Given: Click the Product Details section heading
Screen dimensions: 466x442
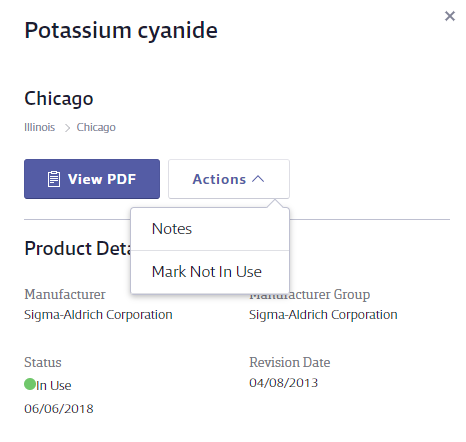Looking at the screenshot, I should (x=78, y=248).
